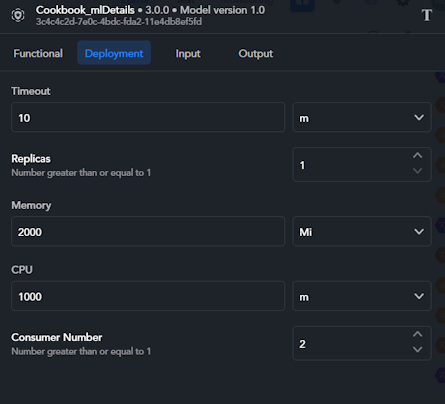The height and width of the screenshot is (404, 445).
Task: Decrease Consumer Number with the down arrow
Action: [417, 350]
